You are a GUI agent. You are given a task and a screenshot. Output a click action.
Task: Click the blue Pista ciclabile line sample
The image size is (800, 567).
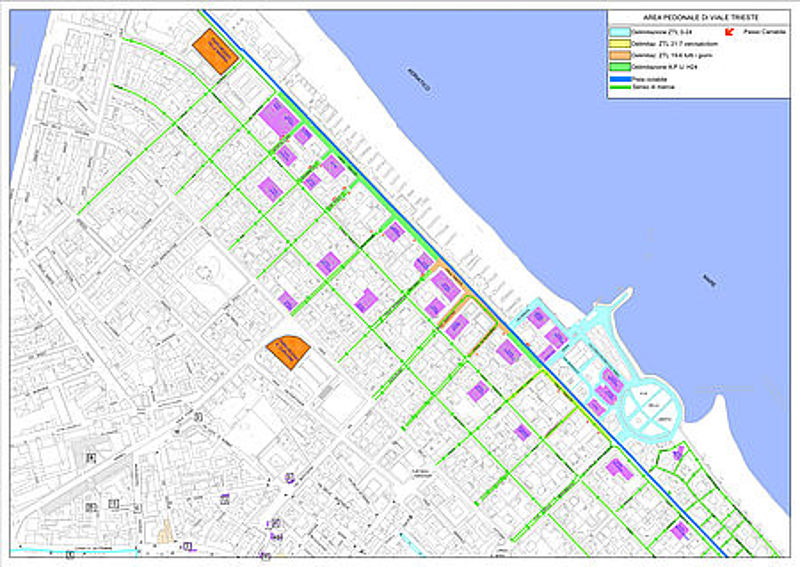tap(620, 79)
